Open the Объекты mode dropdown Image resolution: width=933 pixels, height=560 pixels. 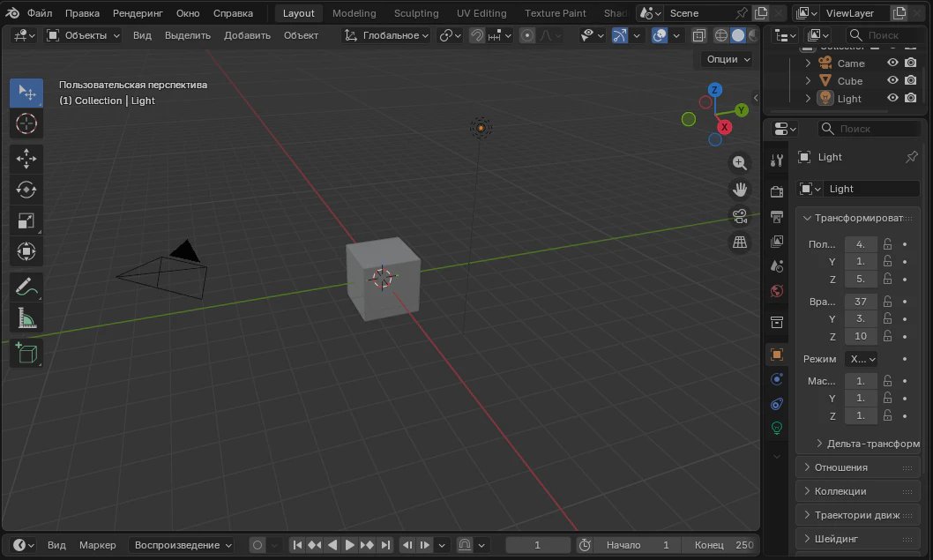pyautogui.click(x=83, y=35)
